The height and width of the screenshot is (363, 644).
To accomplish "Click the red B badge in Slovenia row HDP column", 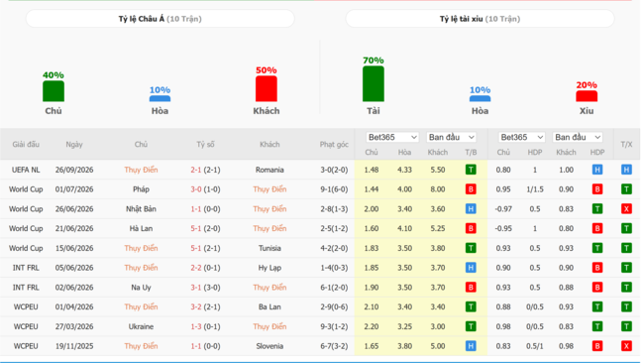I will 597,346.
